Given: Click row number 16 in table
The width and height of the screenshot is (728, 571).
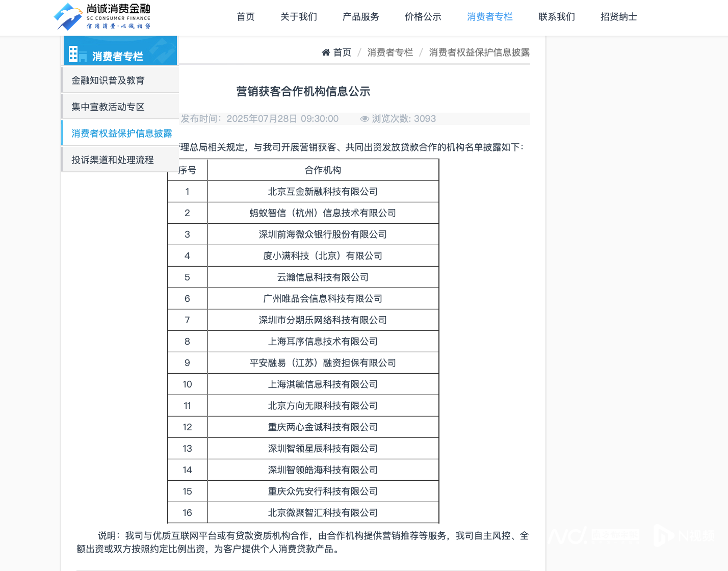Looking at the screenshot, I should (x=187, y=512).
